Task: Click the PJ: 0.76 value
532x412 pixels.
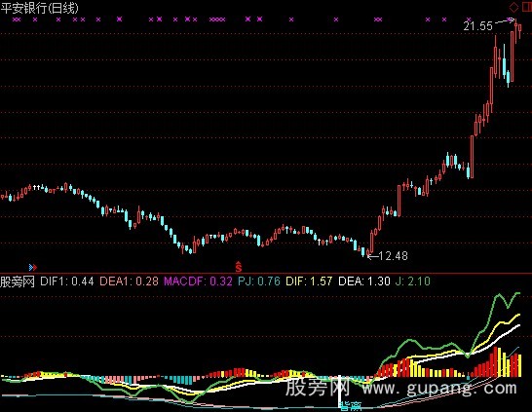Action: tap(259, 281)
